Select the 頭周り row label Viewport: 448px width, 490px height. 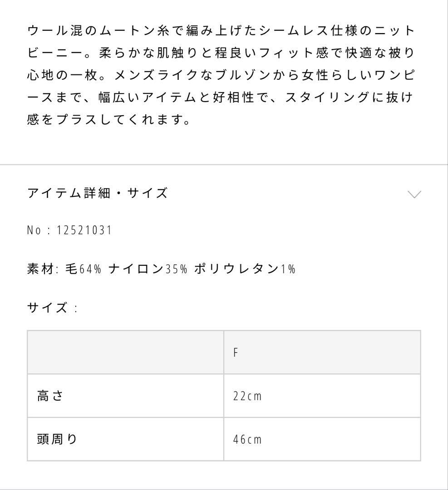pyautogui.click(x=57, y=439)
